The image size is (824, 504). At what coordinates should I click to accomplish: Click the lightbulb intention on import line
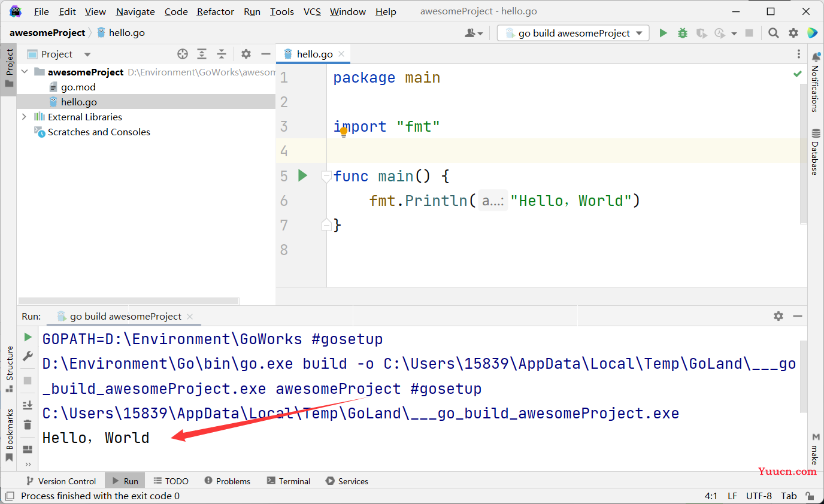(x=344, y=132)
